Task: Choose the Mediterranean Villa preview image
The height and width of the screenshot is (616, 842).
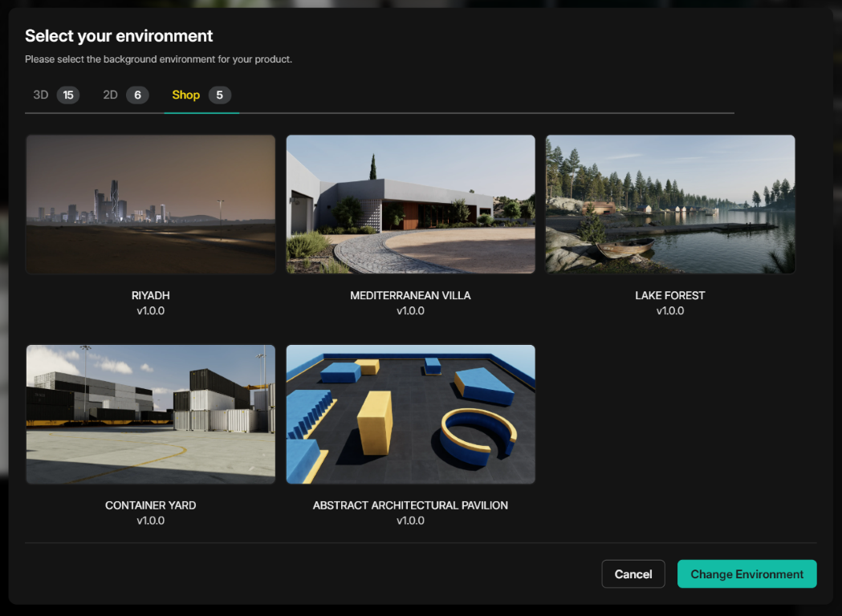Action: (410, 205)
